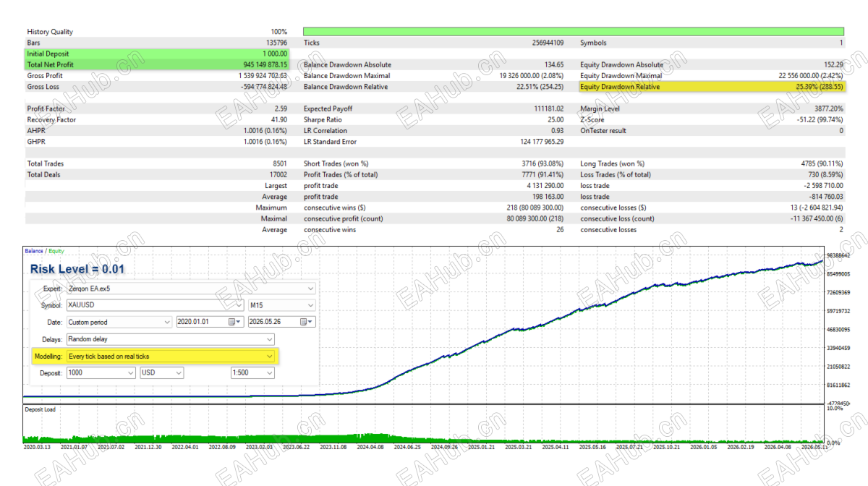Open the Deposit amount dropdown showing 1000
Screen dimensions: 868x486
[x=101, y=373]
